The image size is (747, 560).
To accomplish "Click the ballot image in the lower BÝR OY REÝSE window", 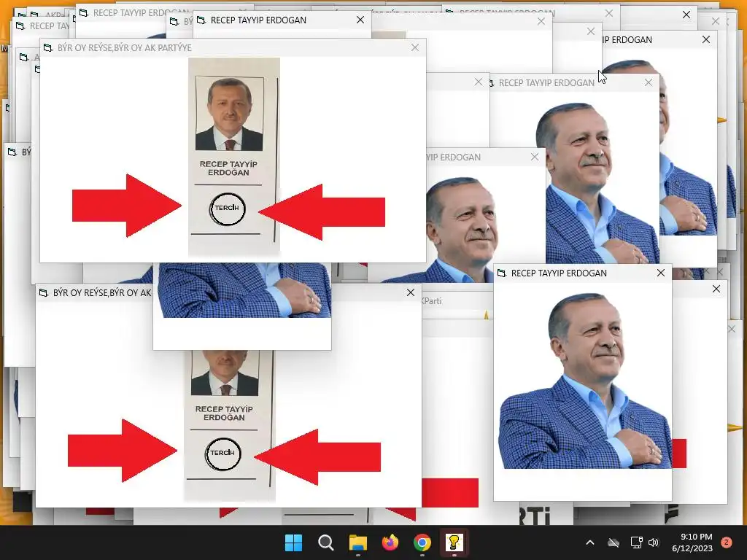I will pyautogui.click(x=230, y=426).
